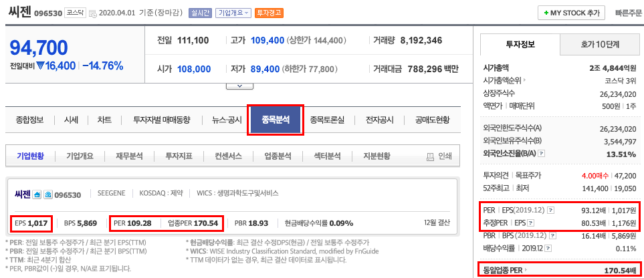The width and height of the screenshot is (644, 278).
Task: Click the PBR 18.93 value
Action: (x=258, y=223)
